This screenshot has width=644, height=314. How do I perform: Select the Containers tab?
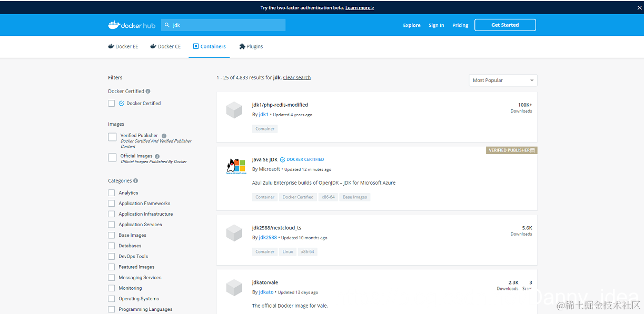click(x=209, y=46)
